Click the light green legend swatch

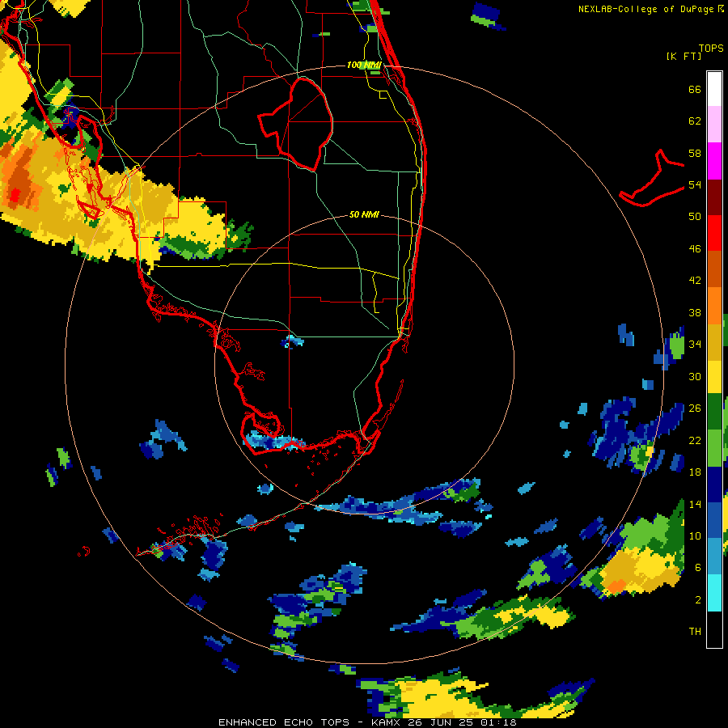tap(714, 448)
